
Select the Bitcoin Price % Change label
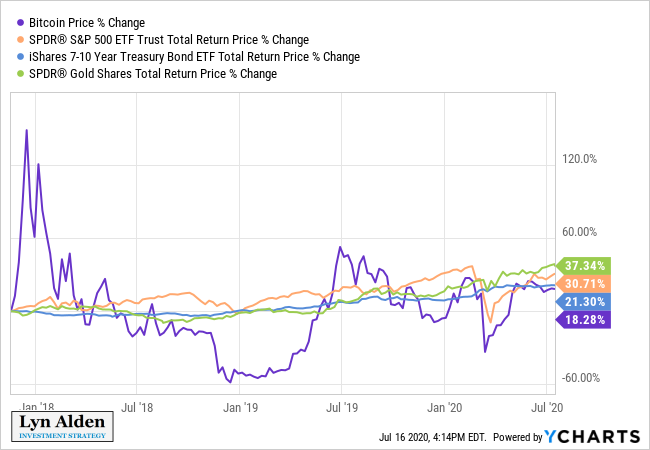(x=87, y=22)
